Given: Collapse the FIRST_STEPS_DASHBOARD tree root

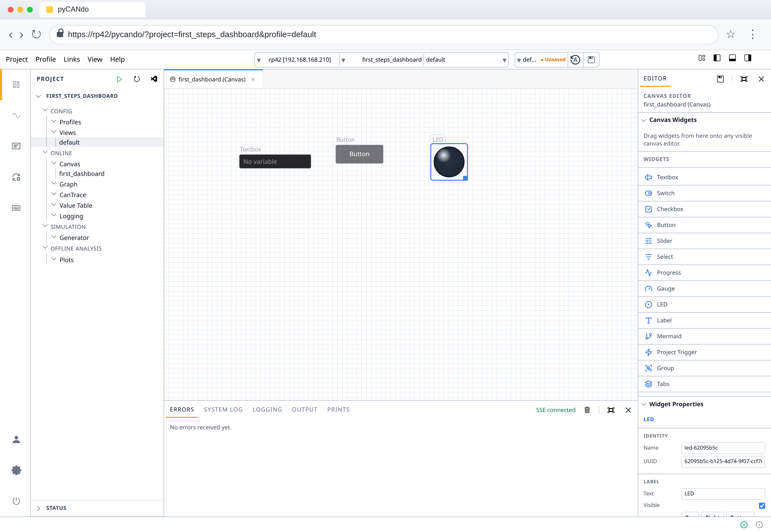Looking at the screenshot, I should (x=39, y=96).
